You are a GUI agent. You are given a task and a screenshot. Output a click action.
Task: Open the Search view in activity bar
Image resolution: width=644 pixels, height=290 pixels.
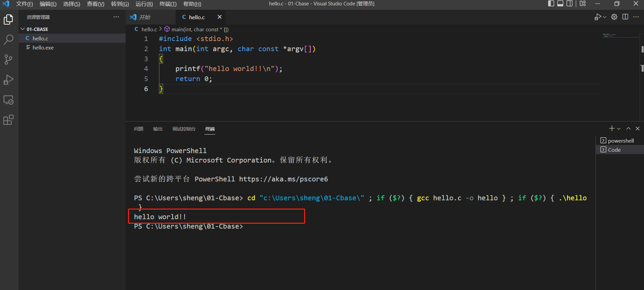(x=8, y=40)
